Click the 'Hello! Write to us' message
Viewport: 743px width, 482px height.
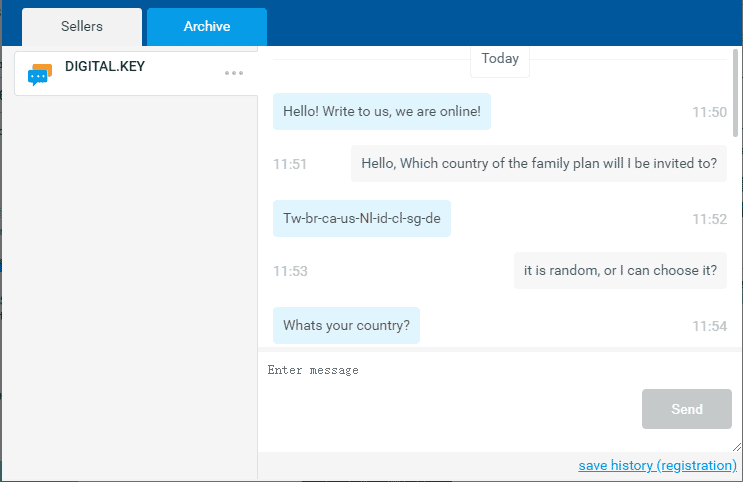pyautogui.click(x=381, y=111)
